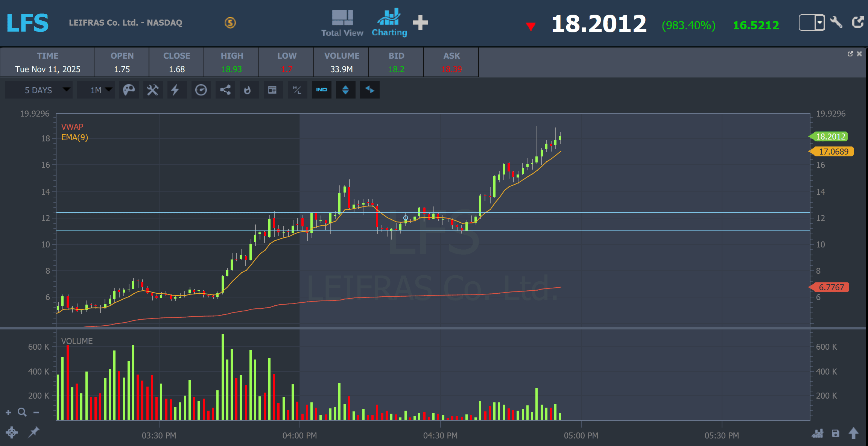
Task: Switch to the Total View tab
Action: click(342, 23)
